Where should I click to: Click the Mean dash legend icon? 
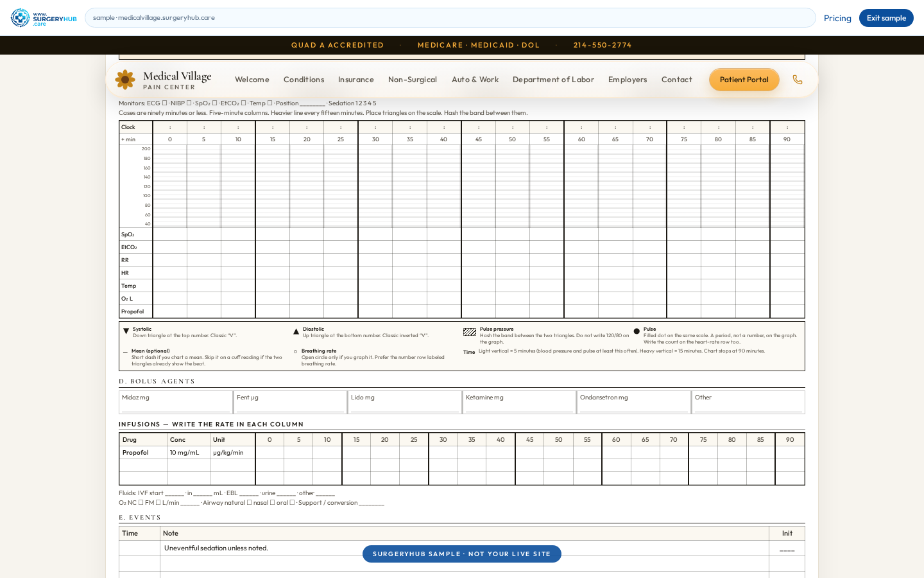coord(125,352)
